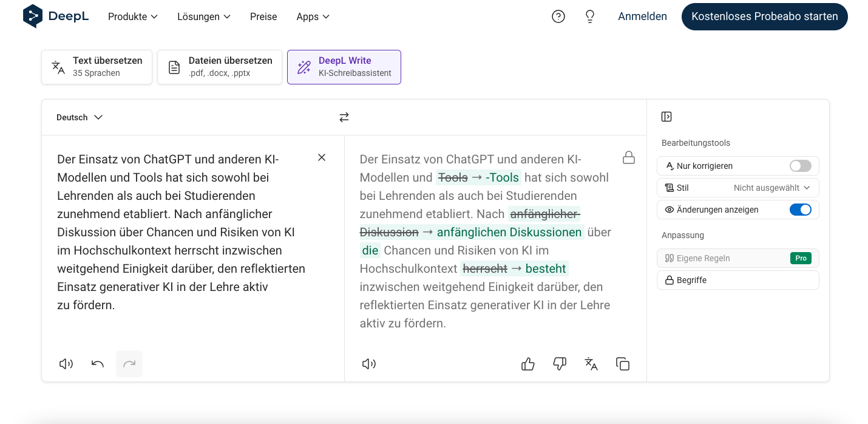The image size is (868, 424).
Task: Collapse the Bearbeitungstools sidebar panel
Action: (665, 116)
